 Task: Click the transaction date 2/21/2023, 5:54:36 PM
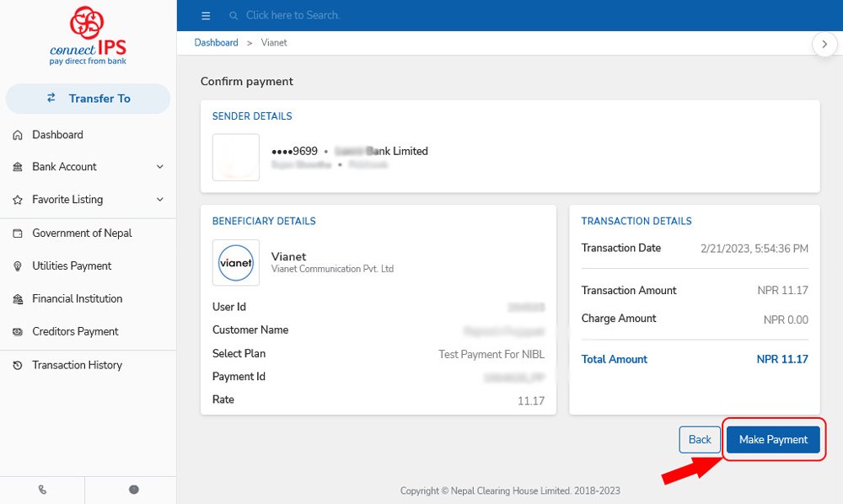(x=754, y=249)
